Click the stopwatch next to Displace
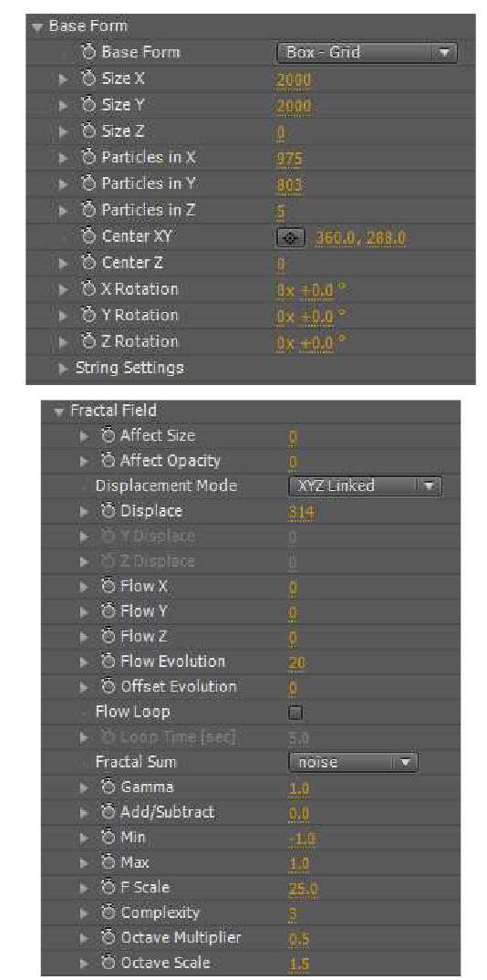 (111, 511)
